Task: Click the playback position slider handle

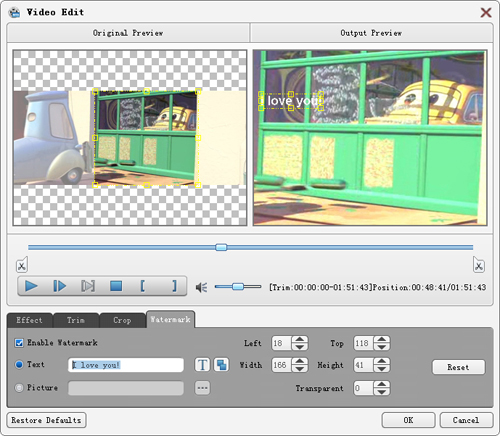Action: point(221,247)
